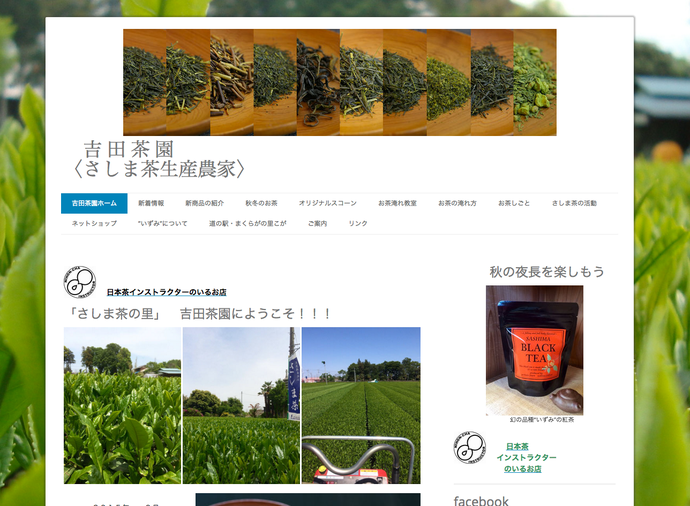
Task: Open "いずみ"について menu item
Action: pos(163,224)
